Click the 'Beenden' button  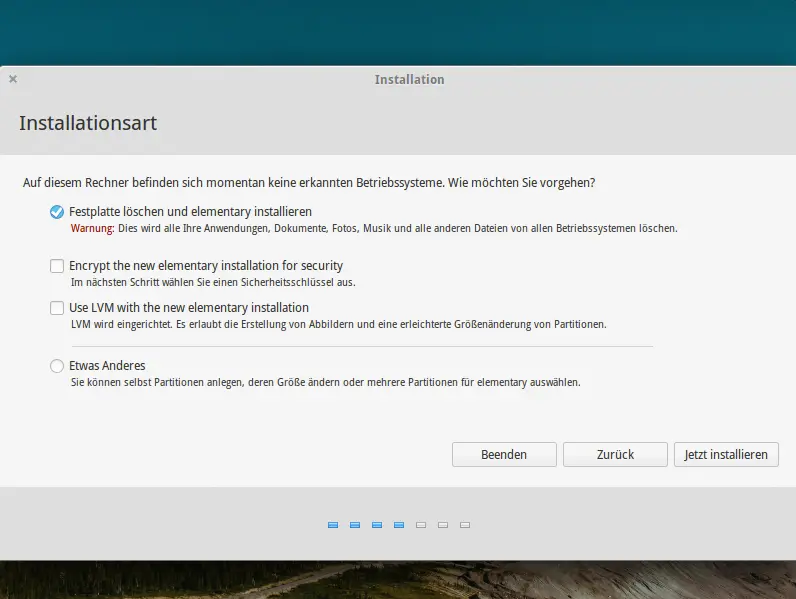click(504, 454)
